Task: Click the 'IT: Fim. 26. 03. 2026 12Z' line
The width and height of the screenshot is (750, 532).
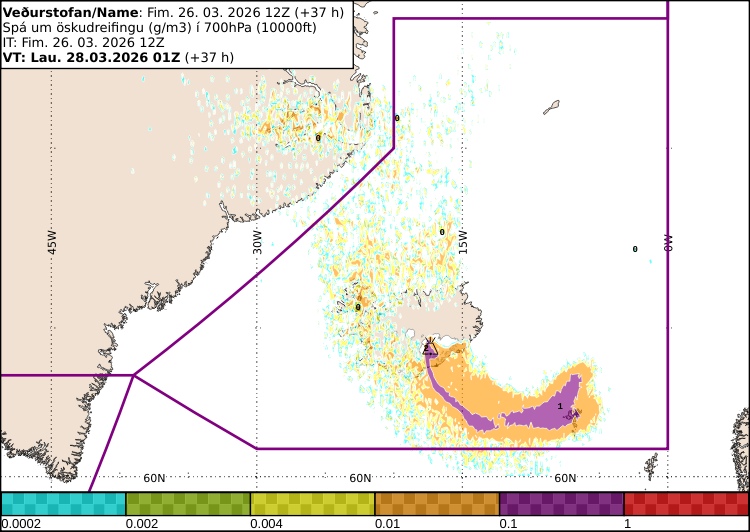Action: (84, 42)
